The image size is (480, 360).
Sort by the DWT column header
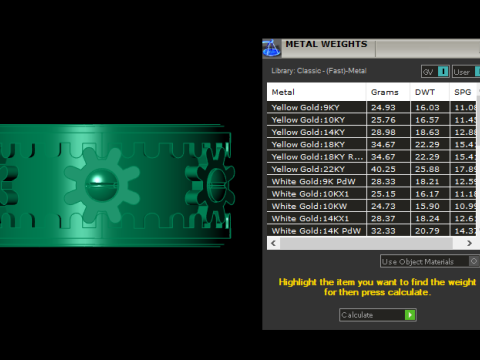click(430, 92)
